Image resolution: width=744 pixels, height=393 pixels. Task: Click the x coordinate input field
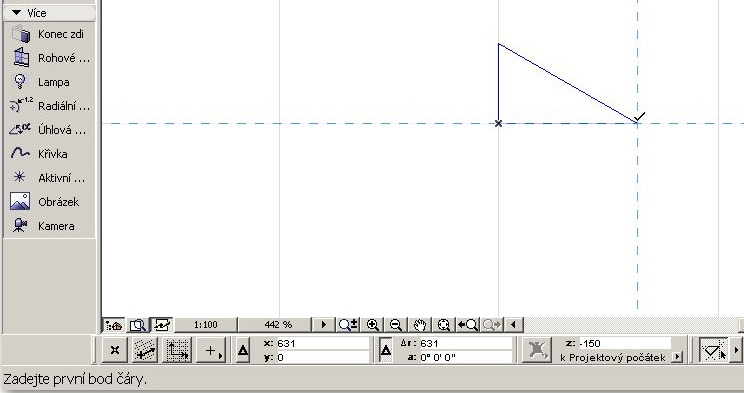pyautogui.click(x=323, y=343)
